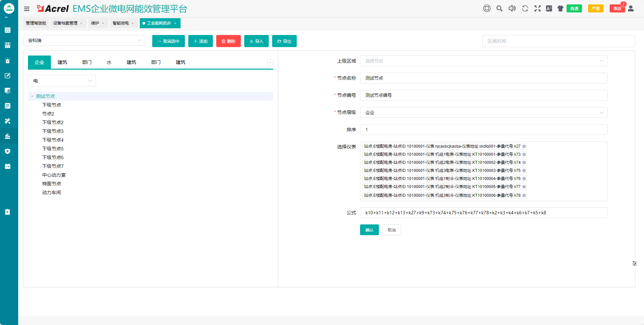Select the 动力车间 tree item

[x=52, y=192]
